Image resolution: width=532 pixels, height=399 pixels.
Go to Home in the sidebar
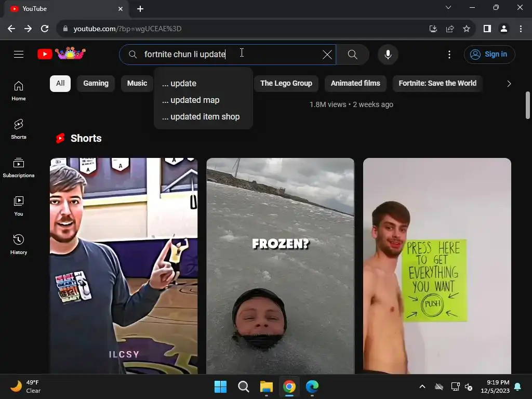(x=19, y=91)
